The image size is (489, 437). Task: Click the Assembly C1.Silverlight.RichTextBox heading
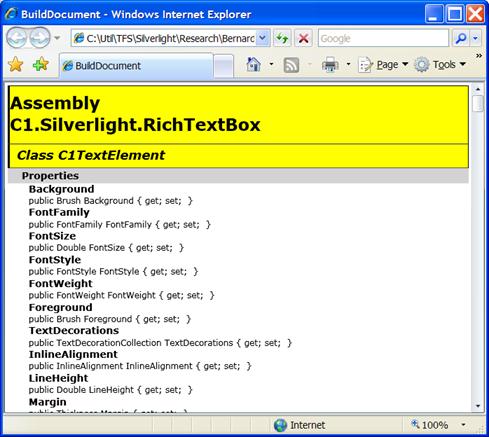point(135,114)
